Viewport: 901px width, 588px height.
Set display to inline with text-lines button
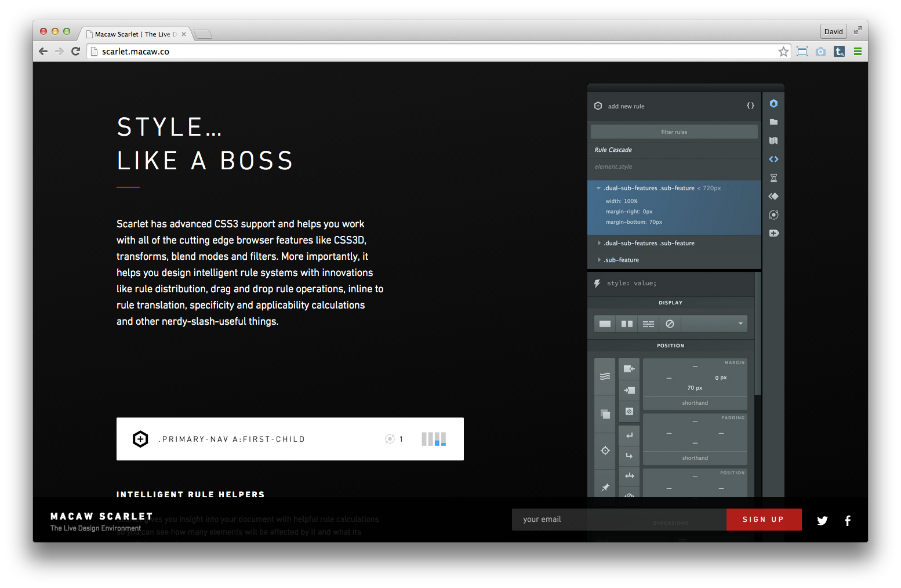coord(648,324)
